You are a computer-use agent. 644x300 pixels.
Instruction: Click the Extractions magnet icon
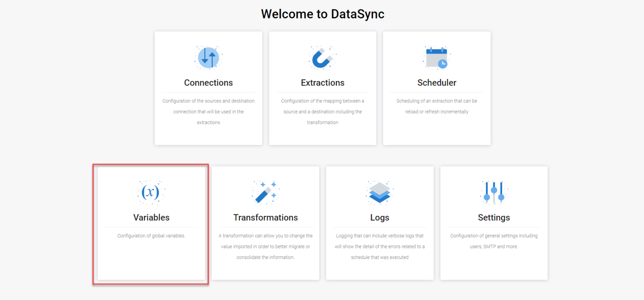click(322, 58)
